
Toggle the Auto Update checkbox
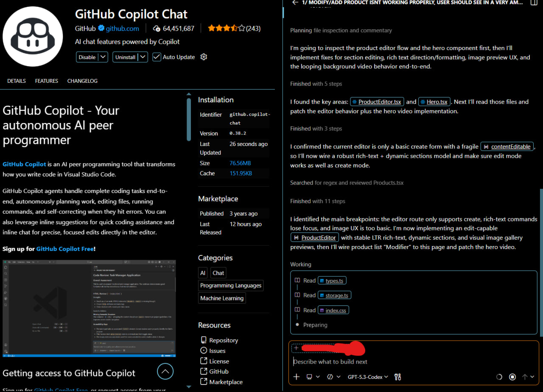[157, 57]
